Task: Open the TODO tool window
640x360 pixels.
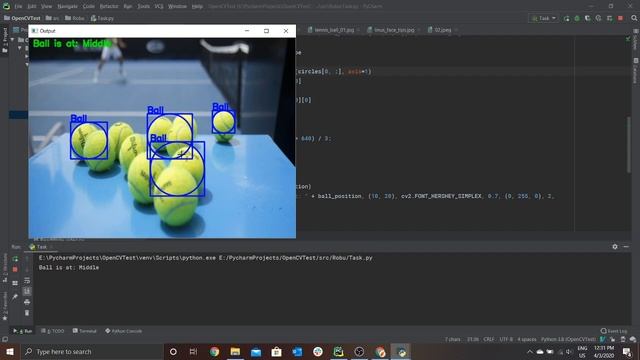Action: coord(53,331)
